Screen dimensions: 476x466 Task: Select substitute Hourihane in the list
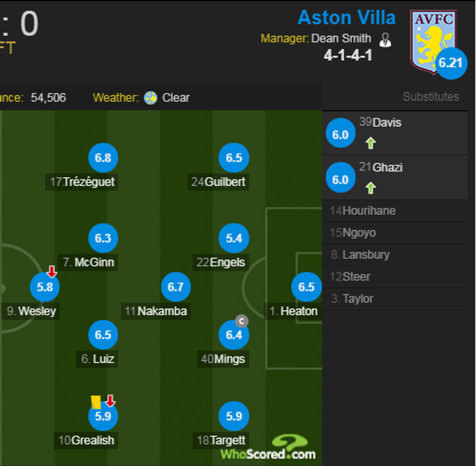(x=369, y=211)
